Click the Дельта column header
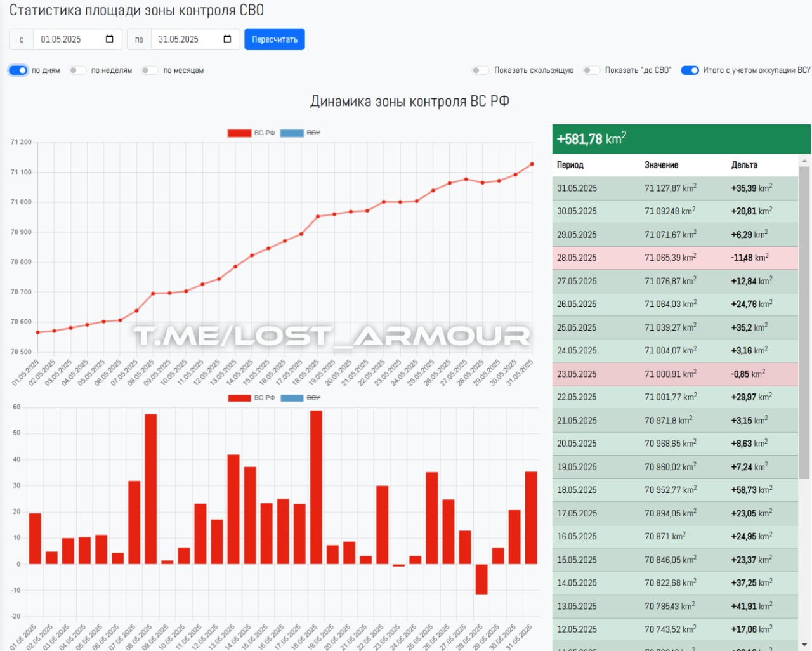The image size is (812, 651). (x=744, y=165)
